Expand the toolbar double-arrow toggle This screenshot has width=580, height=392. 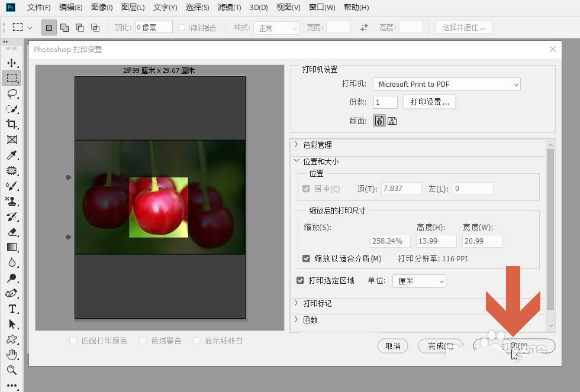click(5, 42)
